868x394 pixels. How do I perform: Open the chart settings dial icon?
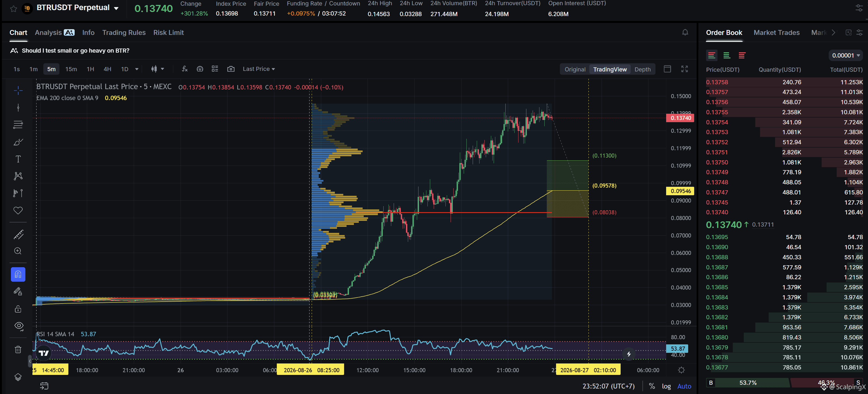point(200,69)
